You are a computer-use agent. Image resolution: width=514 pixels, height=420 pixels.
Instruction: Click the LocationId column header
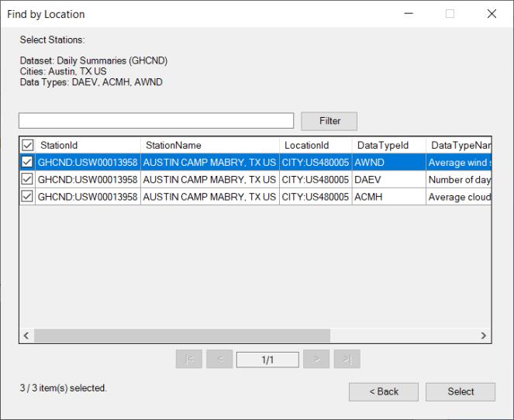314,146
